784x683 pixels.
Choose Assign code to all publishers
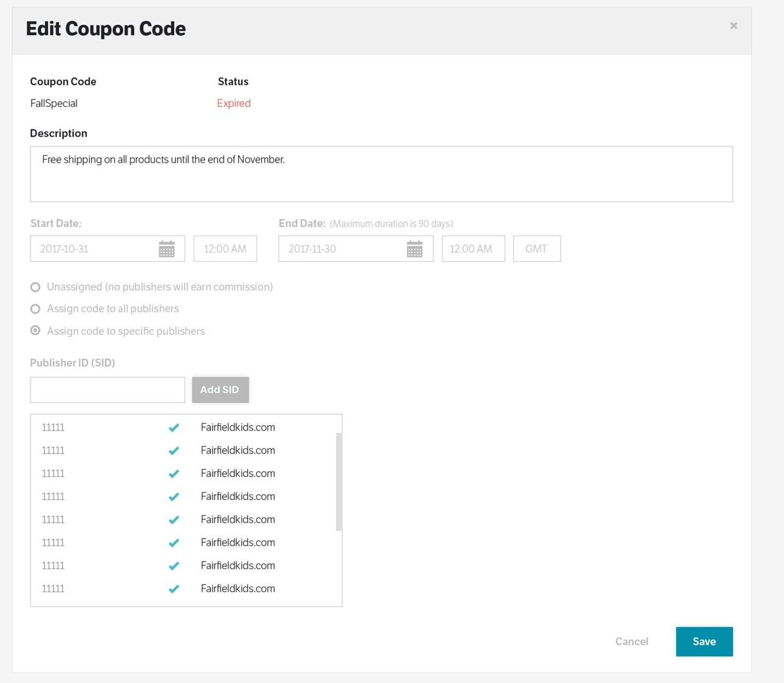pos(36,309)
